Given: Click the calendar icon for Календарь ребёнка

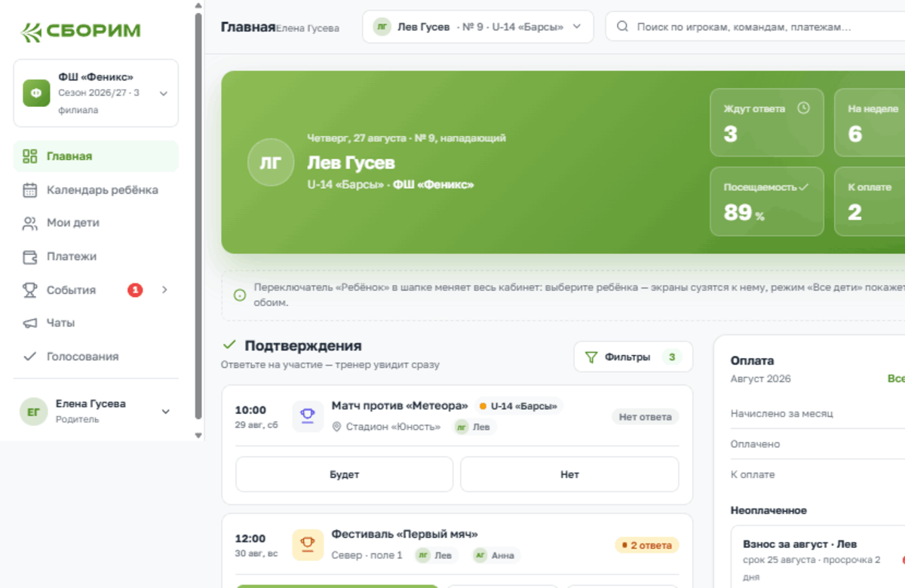Looking at the screenshot, I should coord(29,190).
